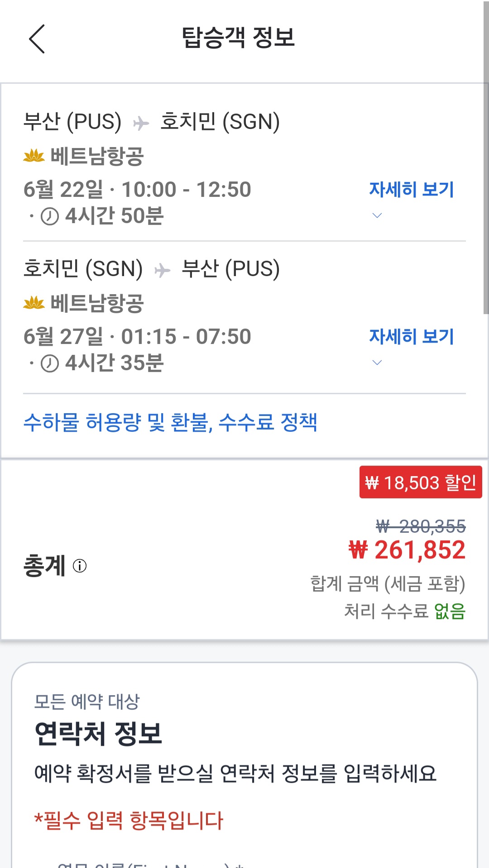The height and width of the screenshot is (868, 489).
Task: Tap Vietnam Airlines lotus logo on return flight
Action: click(x=34, y=303)
